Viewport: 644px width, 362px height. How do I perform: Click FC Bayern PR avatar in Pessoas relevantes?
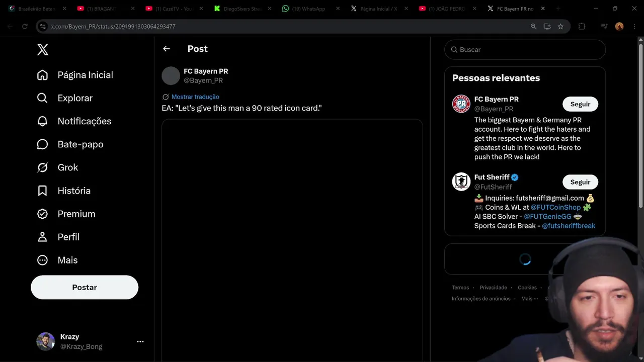pos(461,104)
